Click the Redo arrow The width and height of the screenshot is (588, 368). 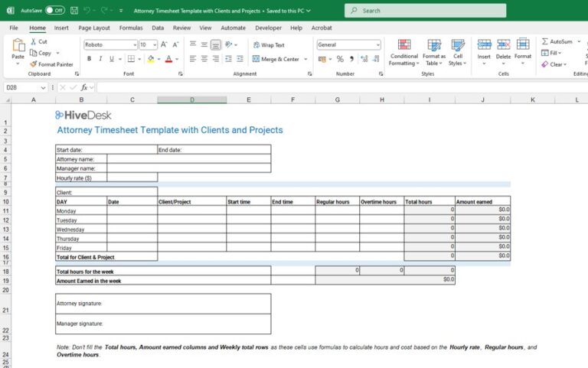tap(104, 11)
